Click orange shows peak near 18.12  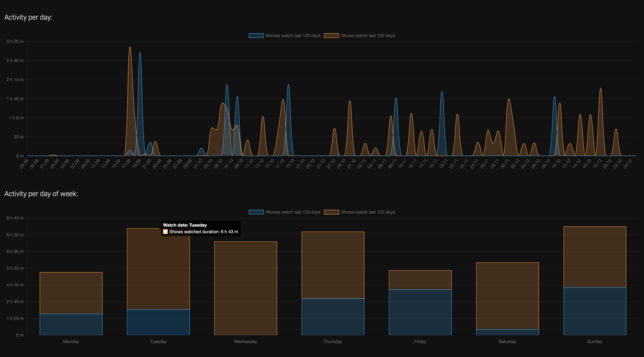point(600,89)
